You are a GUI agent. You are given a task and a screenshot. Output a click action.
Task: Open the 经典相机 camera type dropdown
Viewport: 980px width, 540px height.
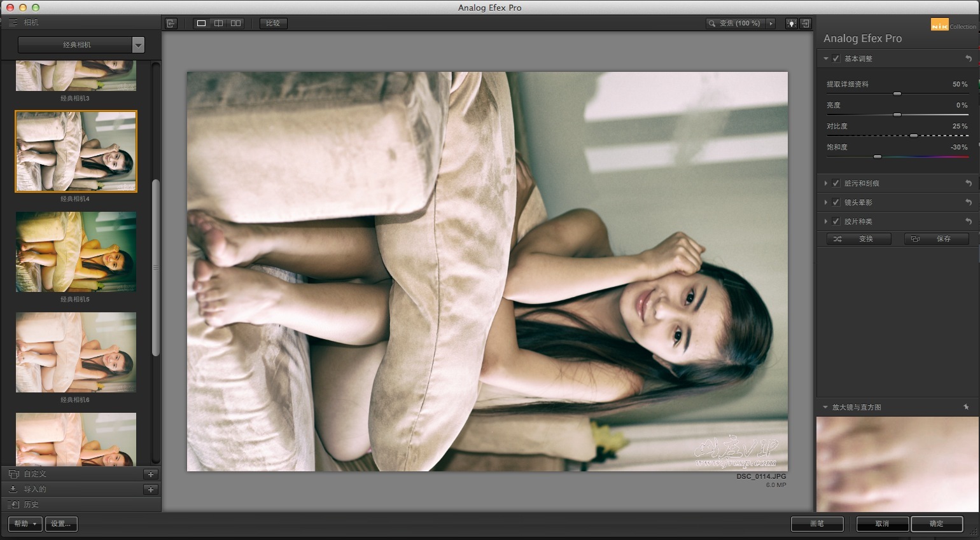[138, 45]
